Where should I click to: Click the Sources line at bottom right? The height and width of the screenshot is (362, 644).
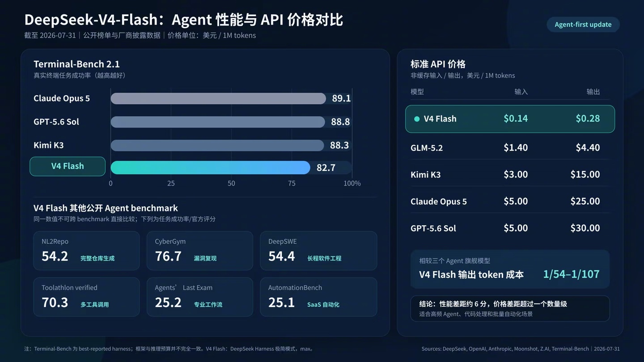[521, 349]
